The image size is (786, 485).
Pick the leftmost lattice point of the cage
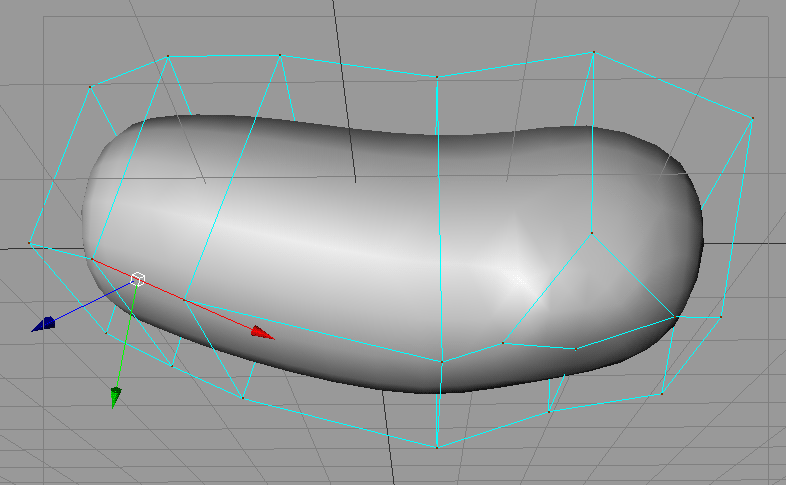[x=30, y=243]
